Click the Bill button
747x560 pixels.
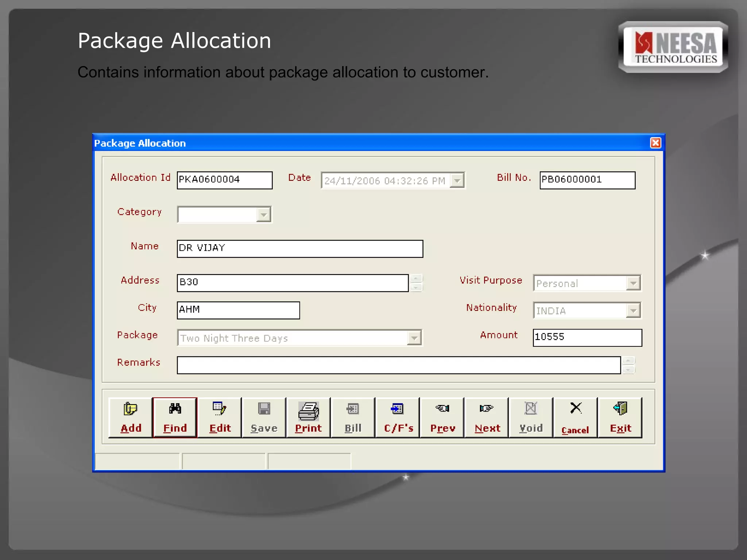[353, 417]
